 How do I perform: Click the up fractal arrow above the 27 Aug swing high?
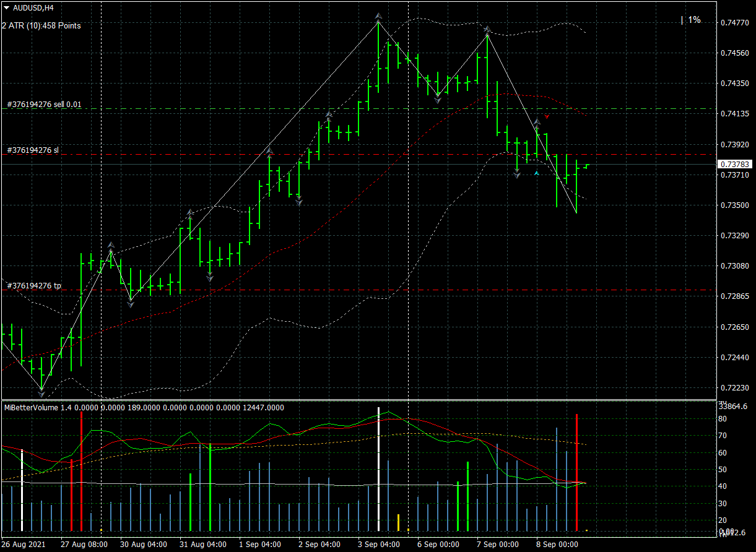[x=111, y=246]
